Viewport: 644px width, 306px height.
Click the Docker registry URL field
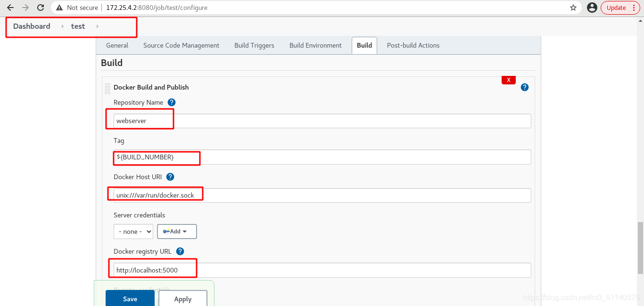pos(322,270)
